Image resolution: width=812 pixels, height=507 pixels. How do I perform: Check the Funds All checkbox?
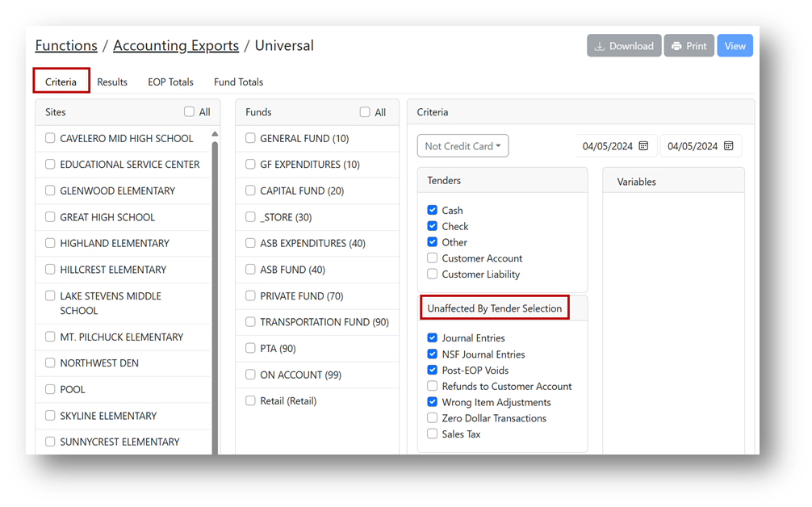[365, 112]
